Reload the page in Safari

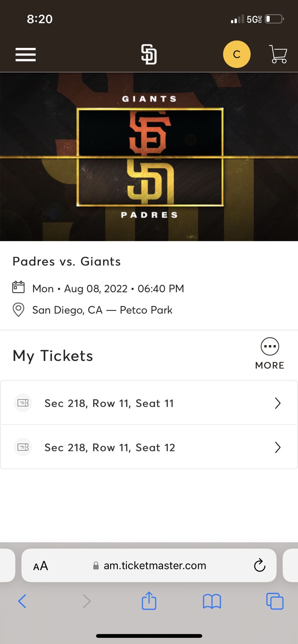(x=259, y=566)
